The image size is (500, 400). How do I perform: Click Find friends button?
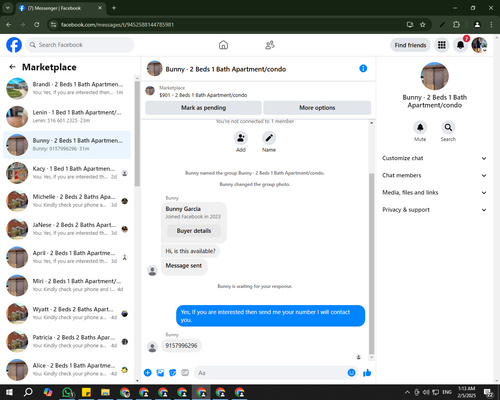pyautogui.click(x=410, y=45)
